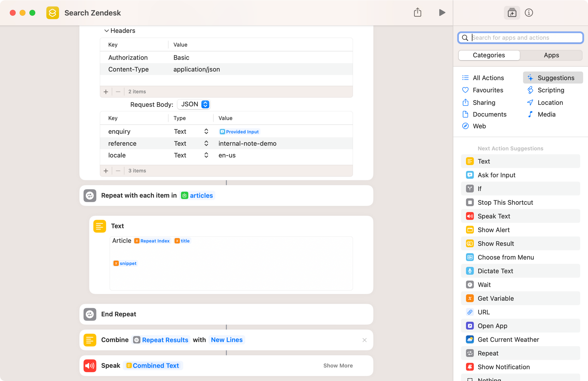This screenshot has height=381, width=588.
Task: Click the Search Zendesk shortcut app icon
Action: (x=53, y=13)
